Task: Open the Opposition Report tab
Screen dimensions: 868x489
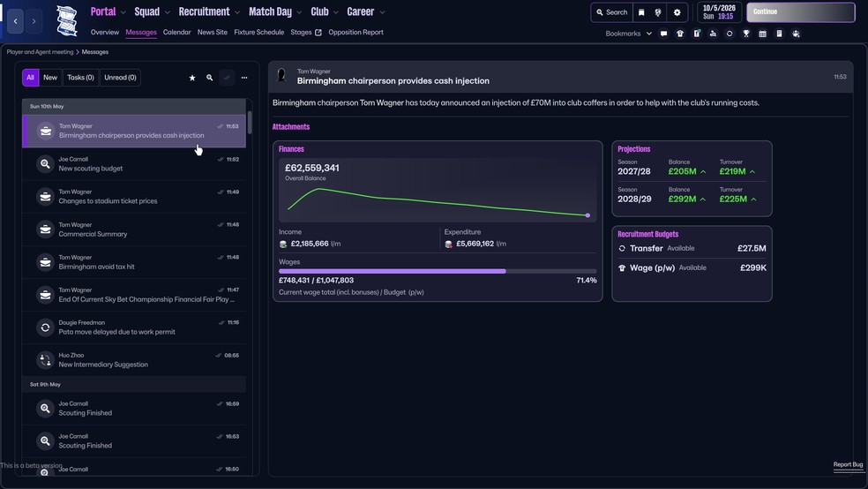Action: click(355, 33)
